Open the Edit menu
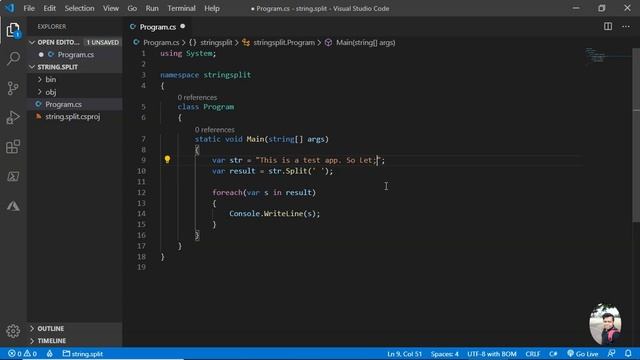This screenshot has height=360, width=640. (49, 8)
